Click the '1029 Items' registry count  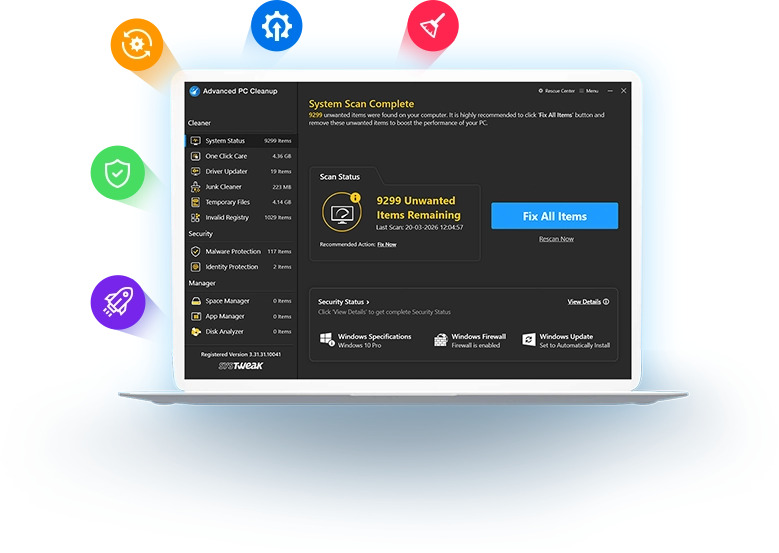click(x=278, y=218)
